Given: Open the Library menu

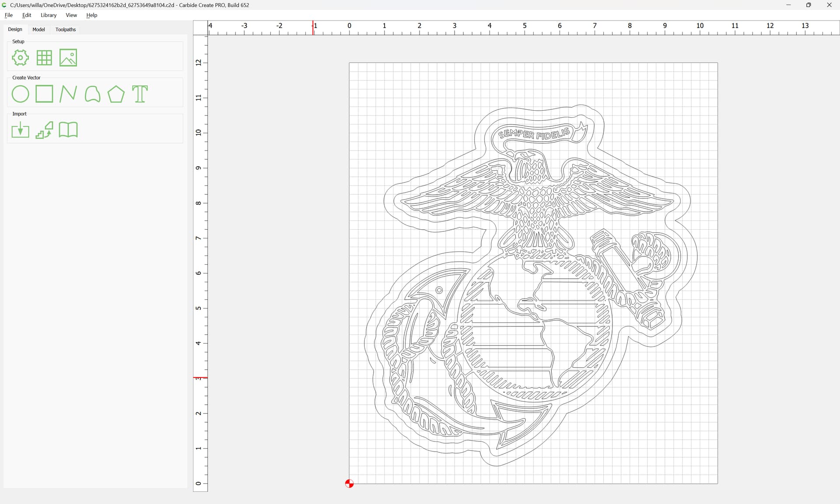Looking at the screenshot, I should tap(49, 15).
